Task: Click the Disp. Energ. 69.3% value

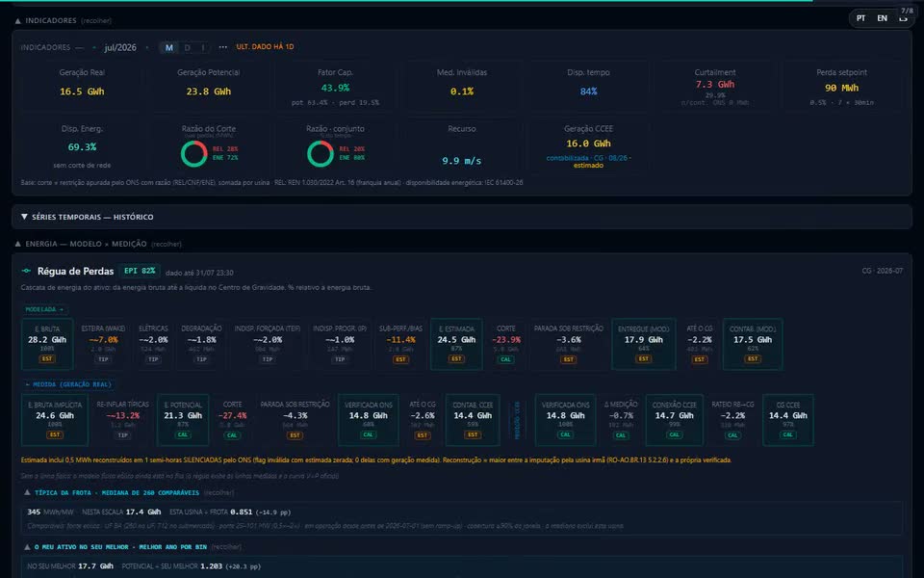Action: (x=82, y=146)
